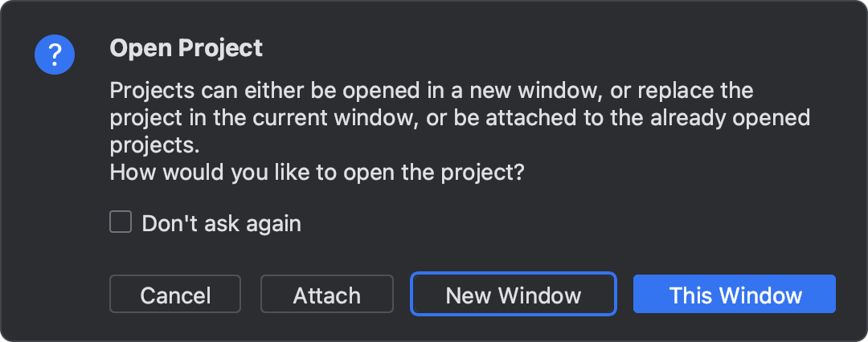Click the "project in the current window" line
The image size is (868, 342).
coord(458,118)
